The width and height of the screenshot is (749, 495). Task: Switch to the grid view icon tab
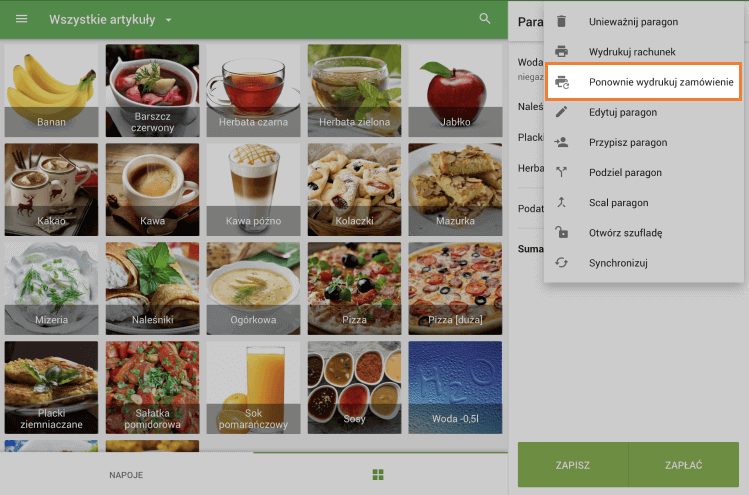coord(378,474)
